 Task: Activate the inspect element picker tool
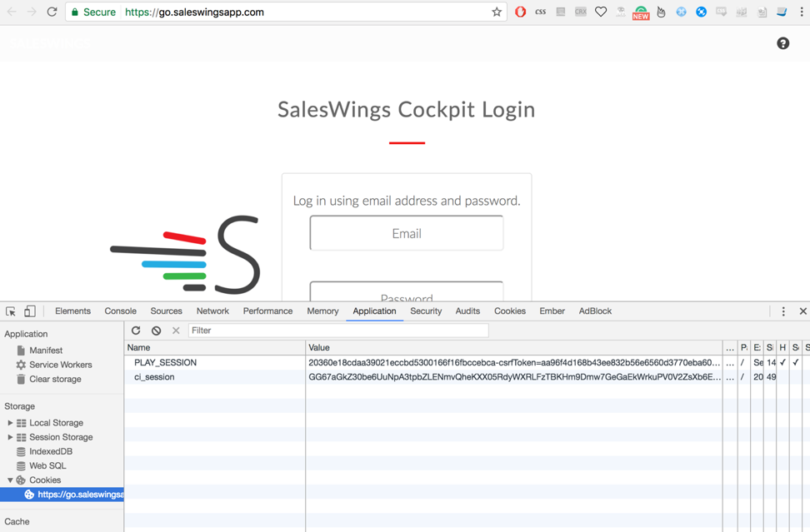click(x=10, y=311)
